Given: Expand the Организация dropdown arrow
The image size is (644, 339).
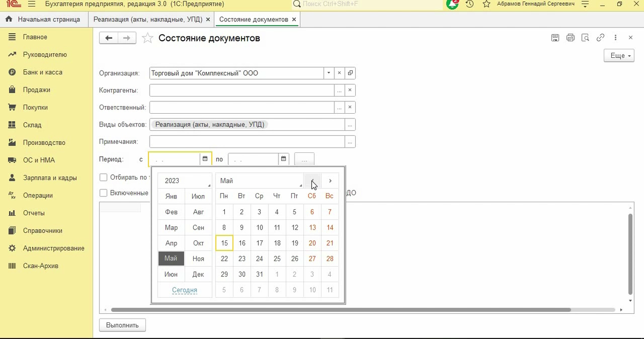Looking at the screenshot, I should (328, 73).
